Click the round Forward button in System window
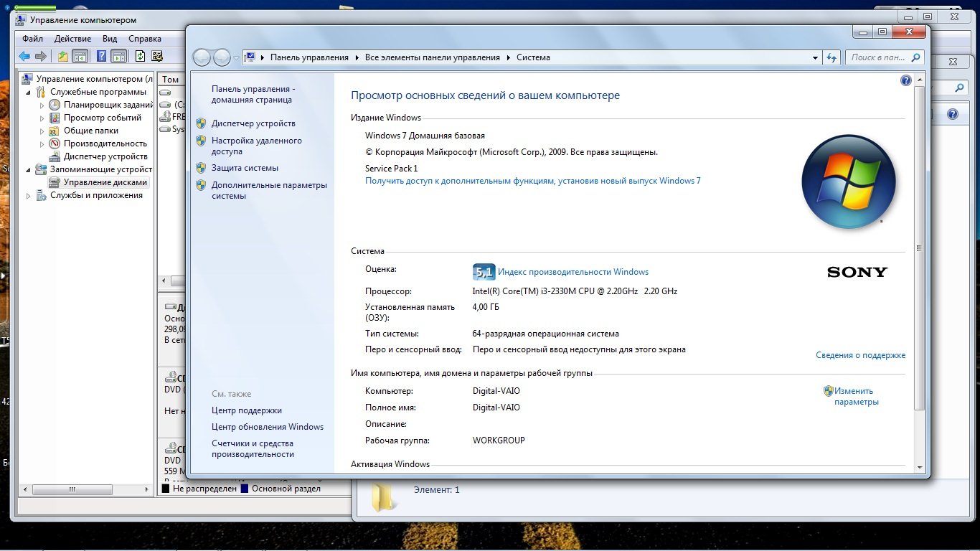Image resolution: width=980 pixels, height=551 pixels. (222, 57)
